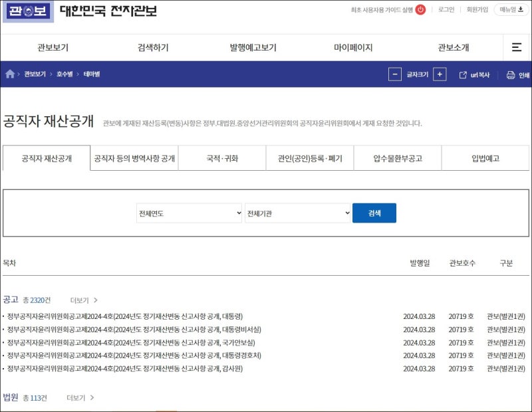
Task: Click the 법원 section heading
Action: tap(11, 397)
